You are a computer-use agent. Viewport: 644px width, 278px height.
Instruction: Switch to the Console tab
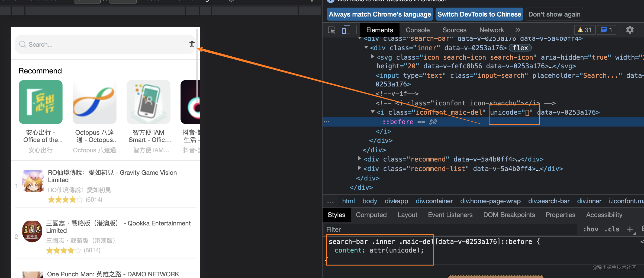tap(417, 30)
